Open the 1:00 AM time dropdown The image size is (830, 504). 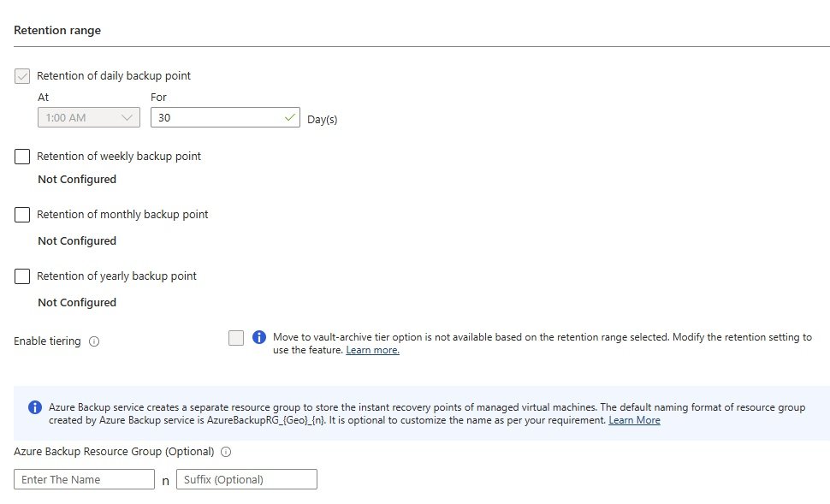coord(89,117)
